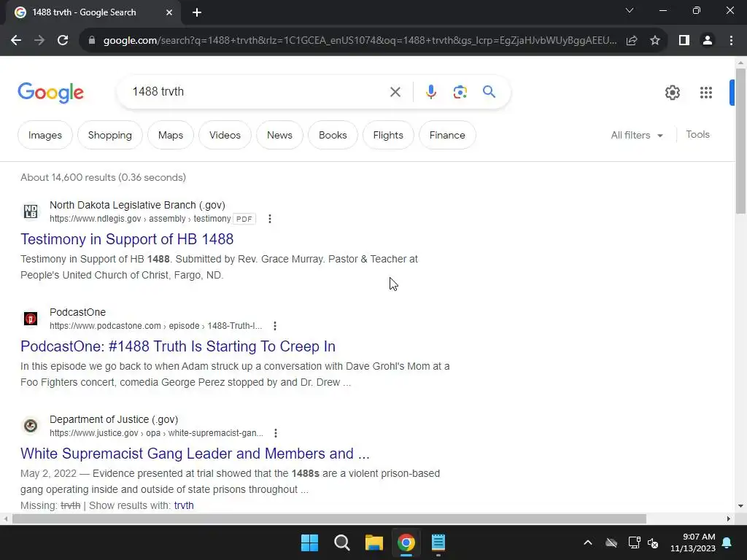
Task: Switch to the Finance filter
Action: [x=447, y=135]
